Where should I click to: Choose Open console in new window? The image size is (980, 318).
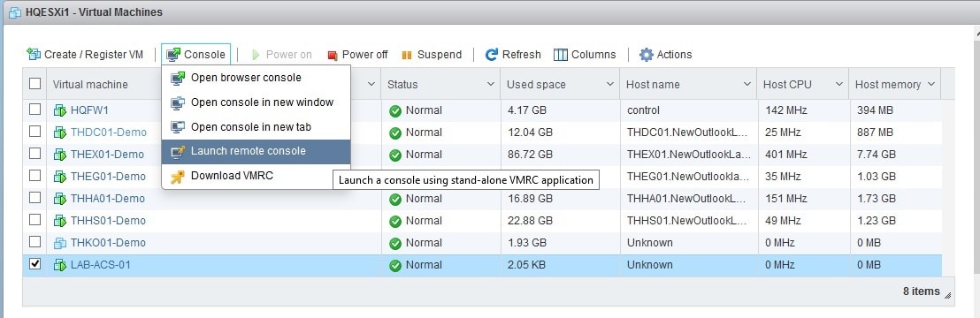[256, 102]
